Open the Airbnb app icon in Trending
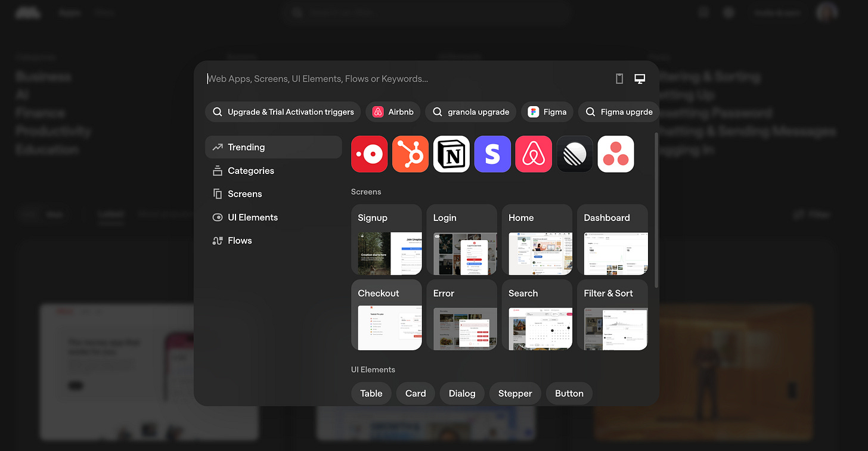The height and width of the screenshot is (451, 868). coord(534,154)
